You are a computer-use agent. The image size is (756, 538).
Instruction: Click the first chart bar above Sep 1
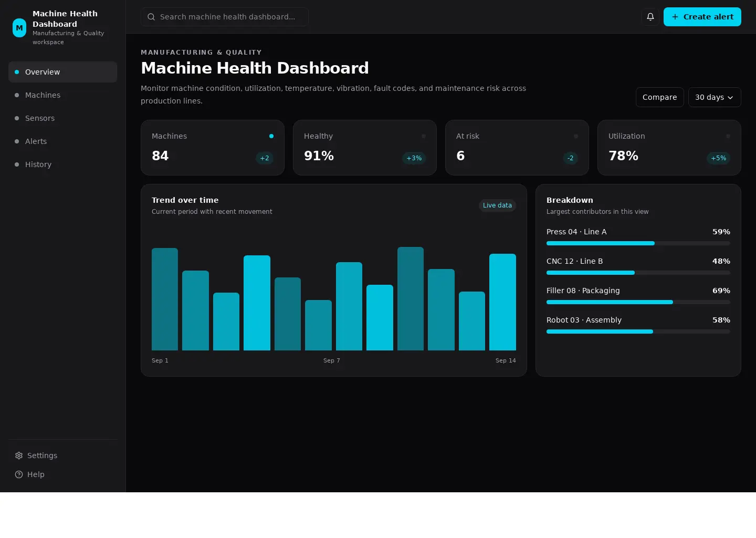pos(165,299)
